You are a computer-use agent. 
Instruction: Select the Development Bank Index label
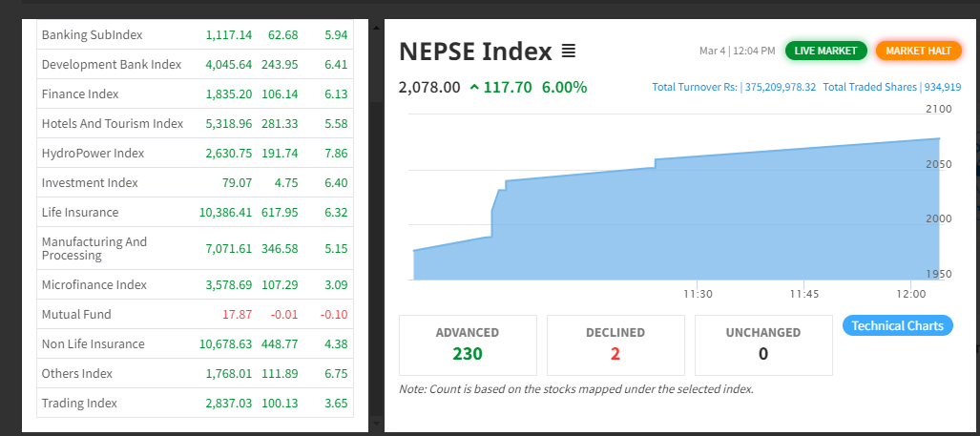[112, 64]
